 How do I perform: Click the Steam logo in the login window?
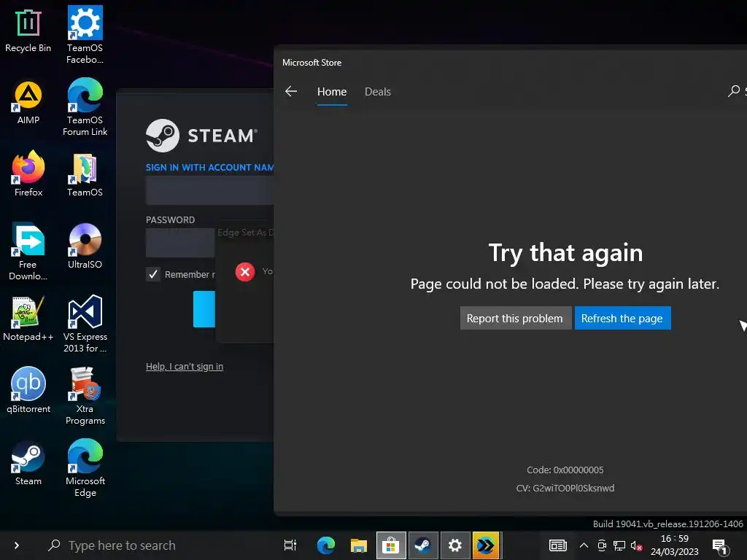(x=201, y=136)
